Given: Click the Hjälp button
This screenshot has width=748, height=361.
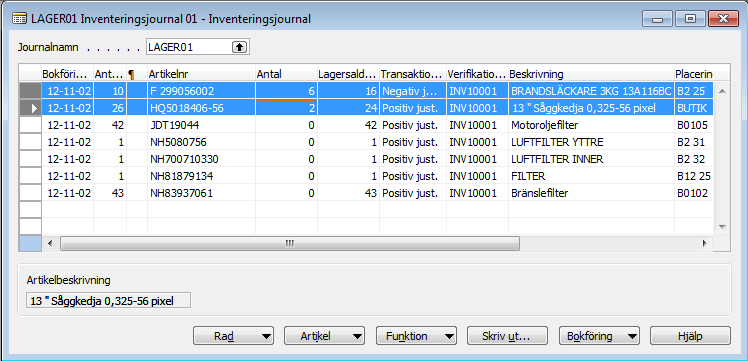Looking at the screenshot, I should pos(690,336).
